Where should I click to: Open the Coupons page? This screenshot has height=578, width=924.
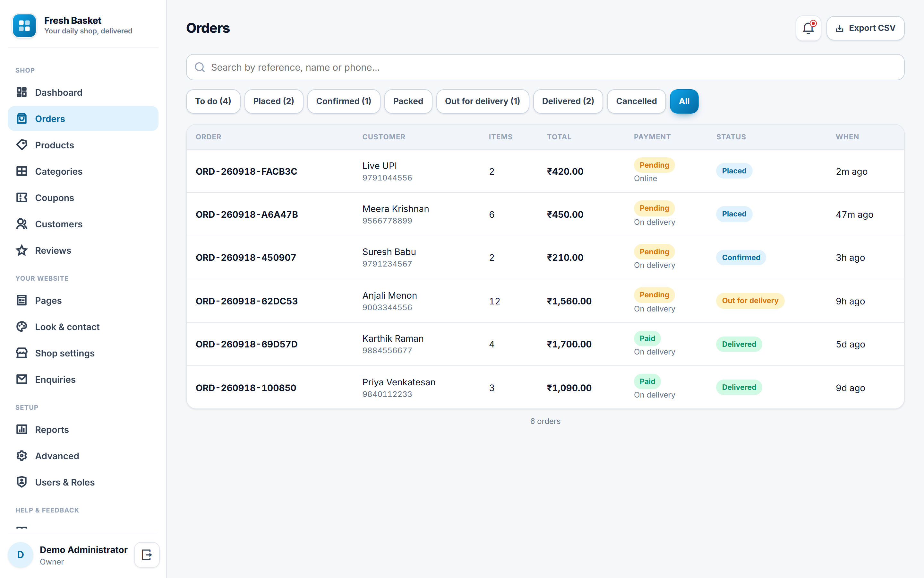pyautogui.click(x=83, y=197)
